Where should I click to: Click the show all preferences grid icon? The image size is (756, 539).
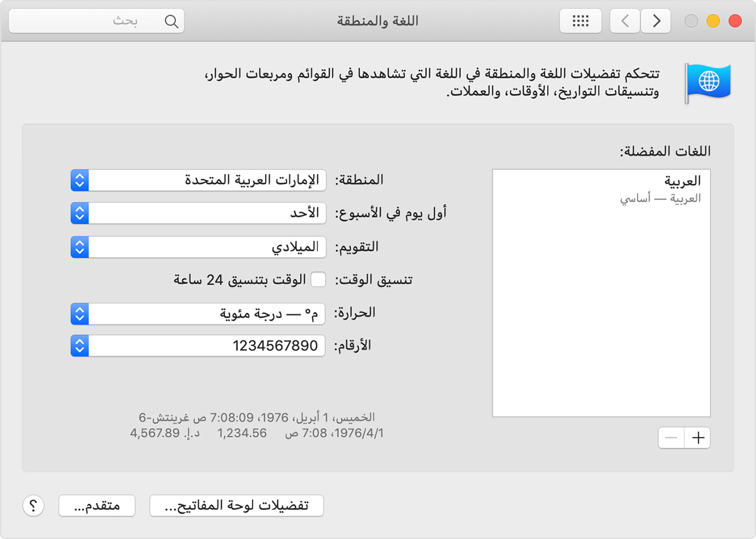pos(580,21)
